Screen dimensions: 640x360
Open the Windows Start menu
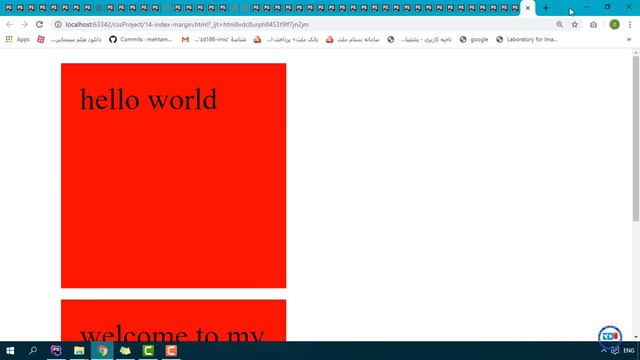[x=10, y=351]
